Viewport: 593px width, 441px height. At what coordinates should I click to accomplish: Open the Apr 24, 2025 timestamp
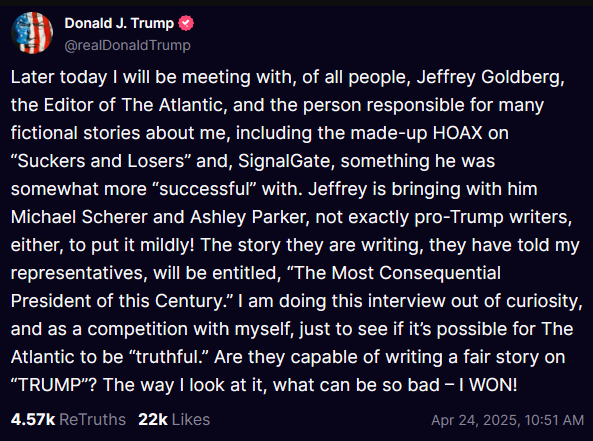click(508, 420)
